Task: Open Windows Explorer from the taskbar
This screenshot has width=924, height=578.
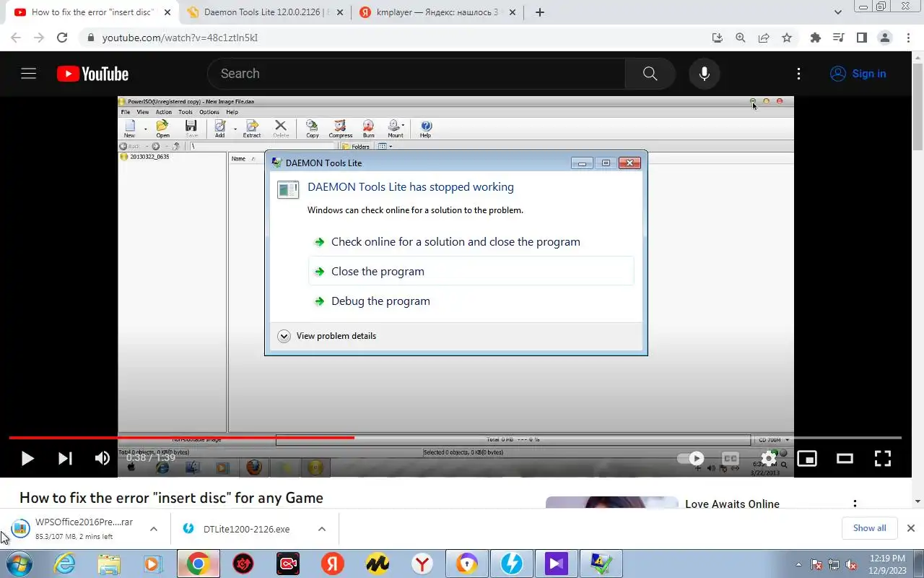Action: tap(109, 564)
